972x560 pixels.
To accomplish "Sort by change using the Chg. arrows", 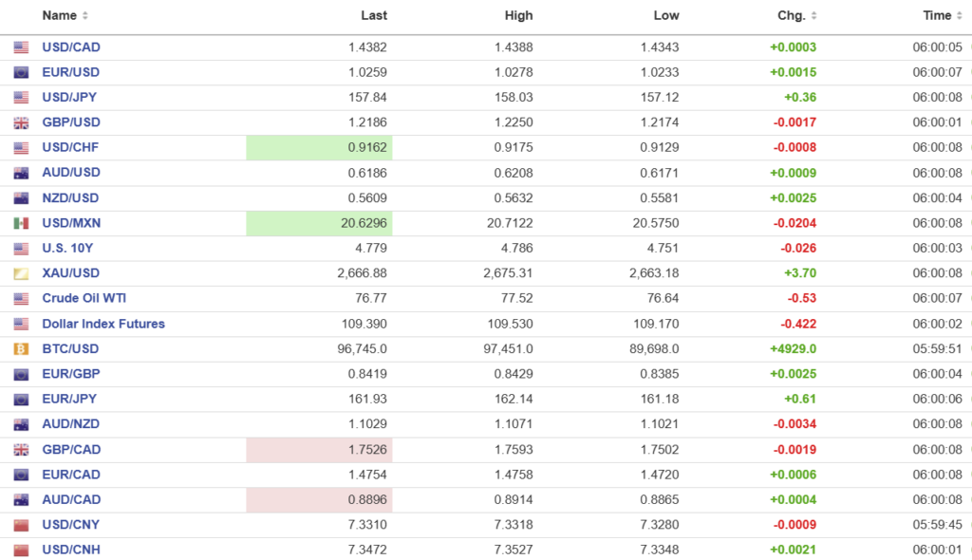I will (x=813, y=16).
